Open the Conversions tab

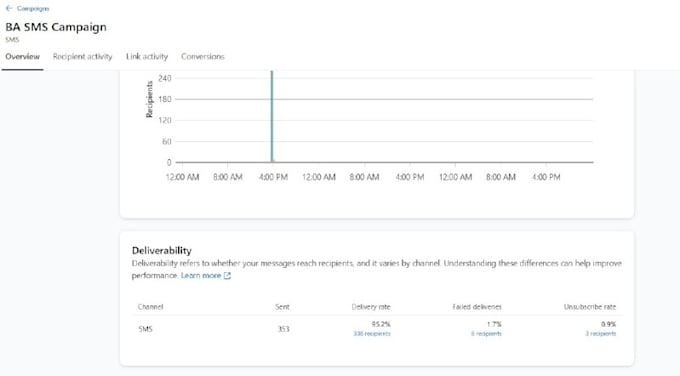(203, 56)
